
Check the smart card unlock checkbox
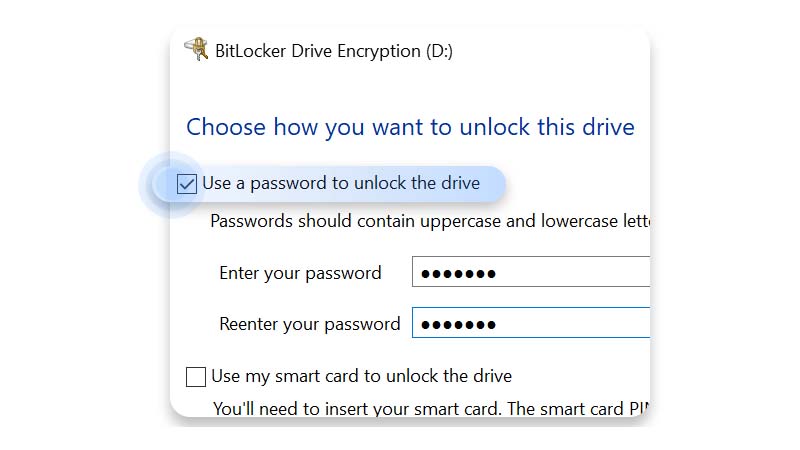196,377
